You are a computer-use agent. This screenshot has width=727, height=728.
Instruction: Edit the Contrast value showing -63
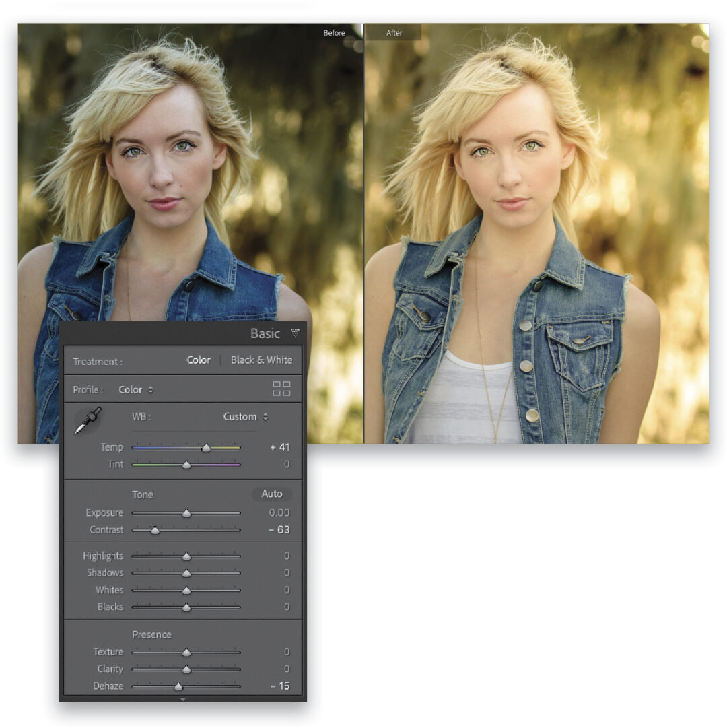(279, 530)
